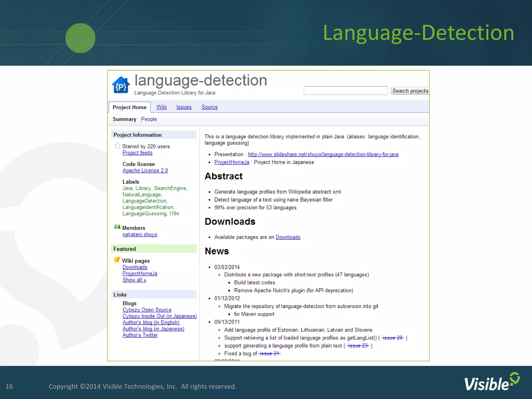This screenshot has height=399, width=532.
Task: Click the Visible company logo
Action: (492, 382)
